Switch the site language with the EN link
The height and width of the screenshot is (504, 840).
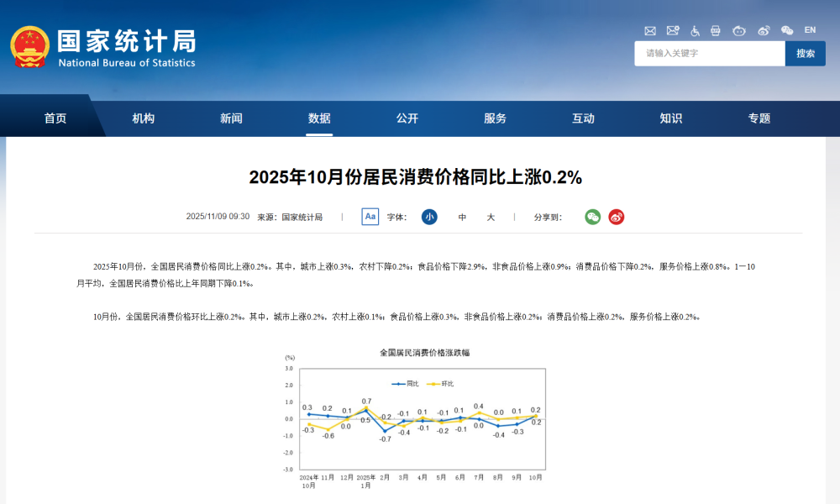coord(810,30)
